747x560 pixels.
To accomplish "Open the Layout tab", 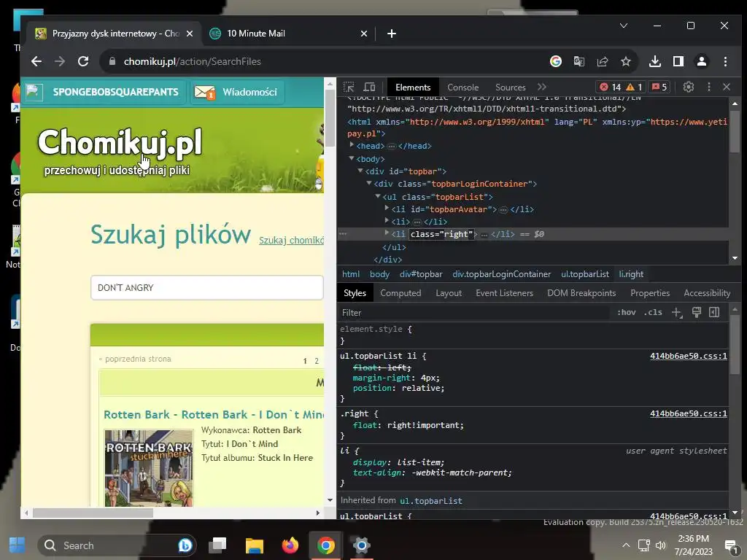I will [x=449, y=293].
